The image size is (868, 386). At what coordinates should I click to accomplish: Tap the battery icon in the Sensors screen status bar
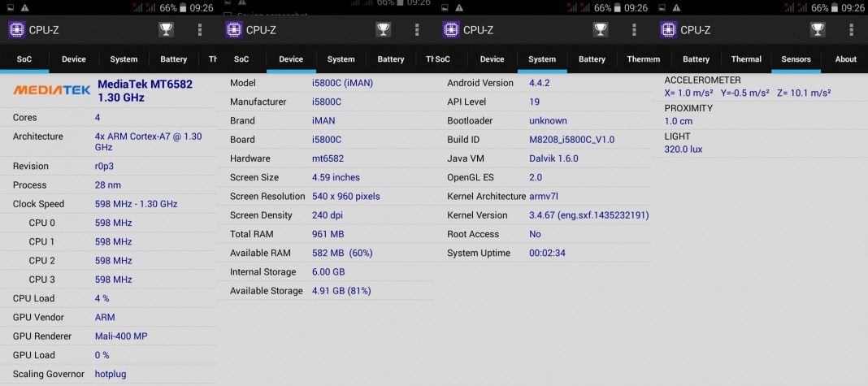834,8
